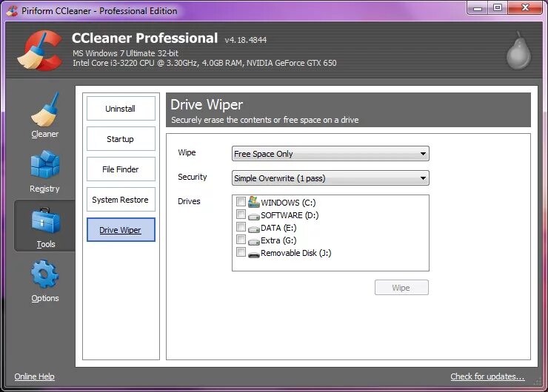Image resolution: width=548 pixels, height=392 pixels.
Task: Click the DATA (E:) drive icon
Action: tap(254, 229)
